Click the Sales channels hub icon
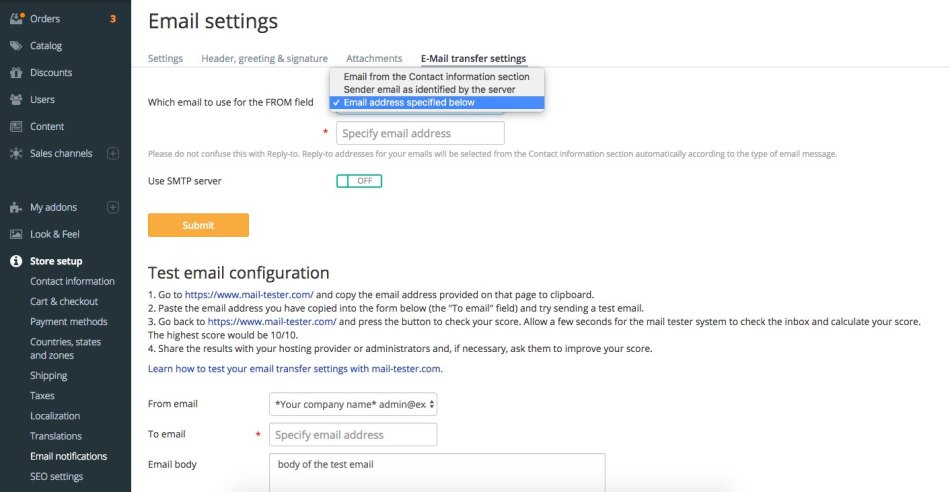Image resolution: width=950 pixels, height=492 pixels. pos(16,153)
